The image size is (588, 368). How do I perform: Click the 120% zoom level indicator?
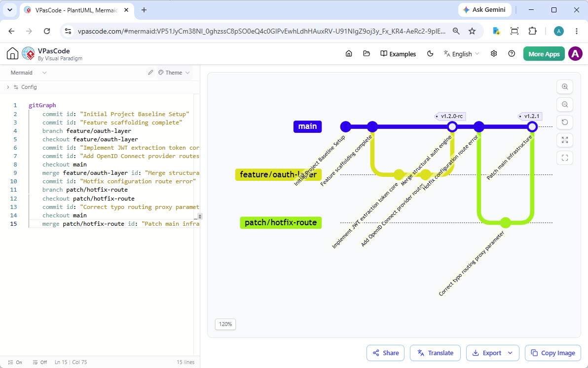tap(225, 324)
